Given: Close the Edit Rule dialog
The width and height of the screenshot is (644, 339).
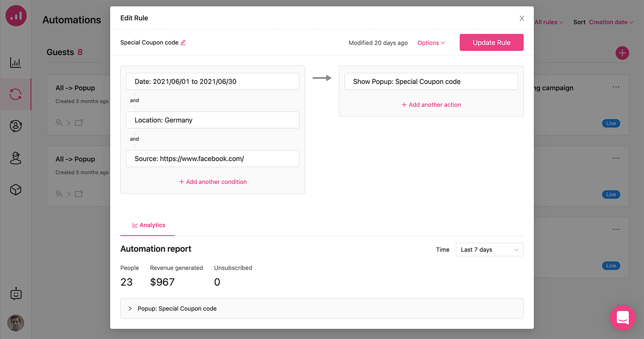Looking at the screenshot, I should point(522,18).
